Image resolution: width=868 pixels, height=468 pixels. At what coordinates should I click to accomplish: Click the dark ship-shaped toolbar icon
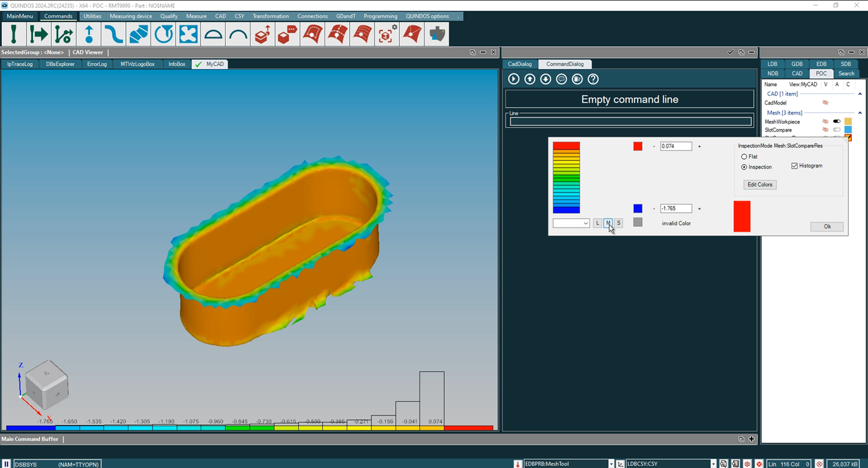[x=437, y=34]
